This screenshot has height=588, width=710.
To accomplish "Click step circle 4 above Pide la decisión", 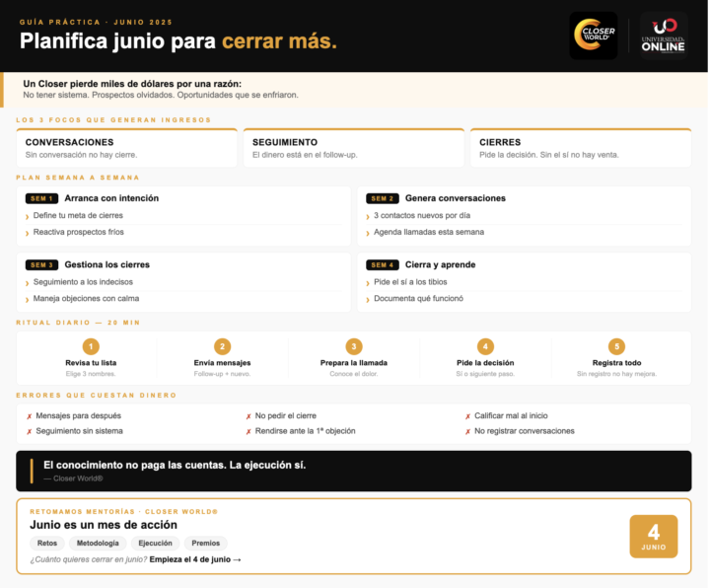I will [485, 346].
